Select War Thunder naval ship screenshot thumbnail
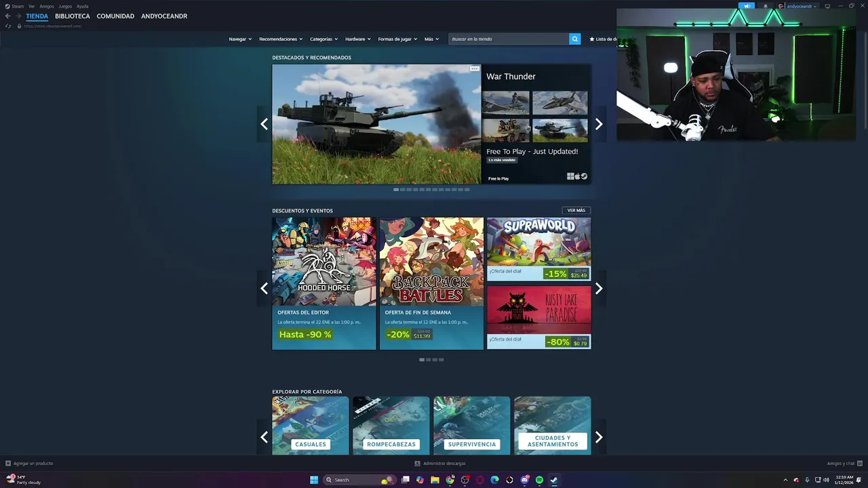This screenshot has width=868, height=488. (506, 103)
